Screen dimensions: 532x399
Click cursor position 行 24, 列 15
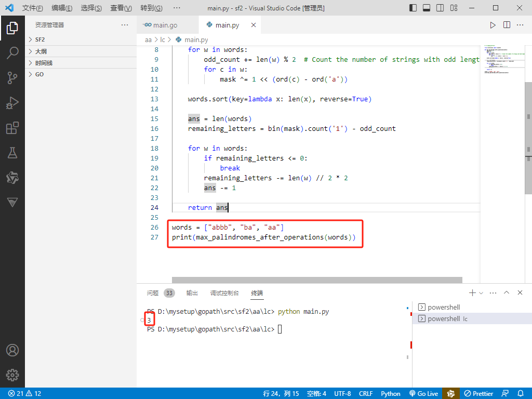(281, 394)
